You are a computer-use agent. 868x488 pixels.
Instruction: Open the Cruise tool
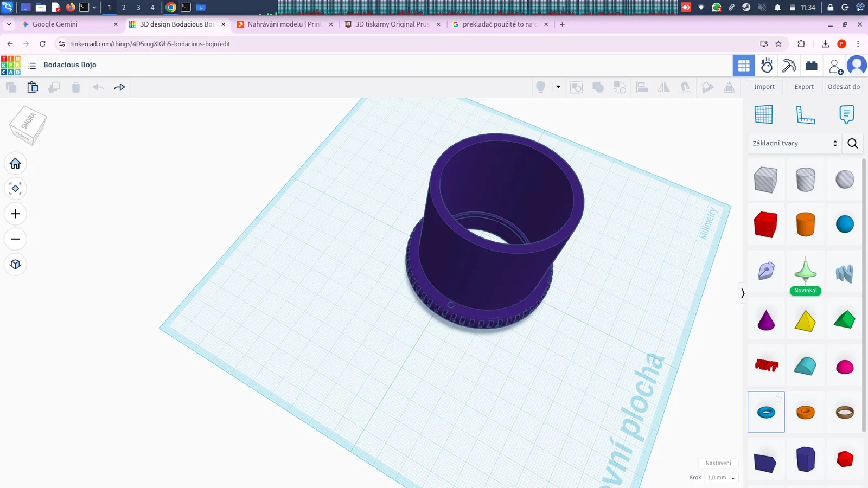686,87
